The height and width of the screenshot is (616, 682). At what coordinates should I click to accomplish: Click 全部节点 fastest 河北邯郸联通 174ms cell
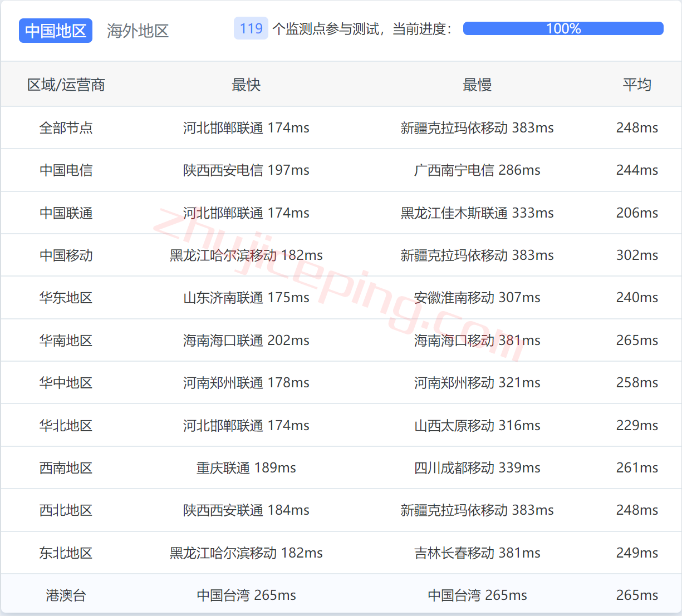(246, 127)
